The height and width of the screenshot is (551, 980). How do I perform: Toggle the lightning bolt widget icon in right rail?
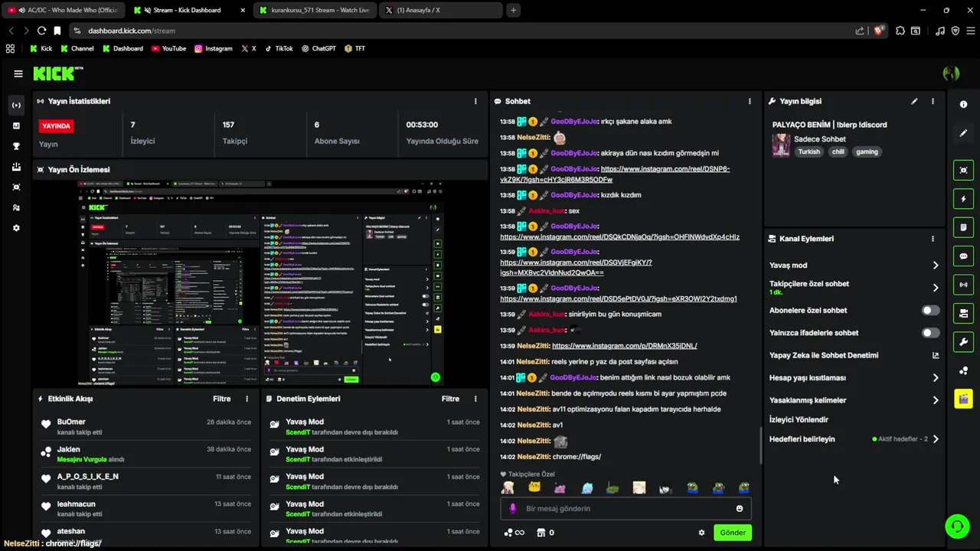pos(963,199)
